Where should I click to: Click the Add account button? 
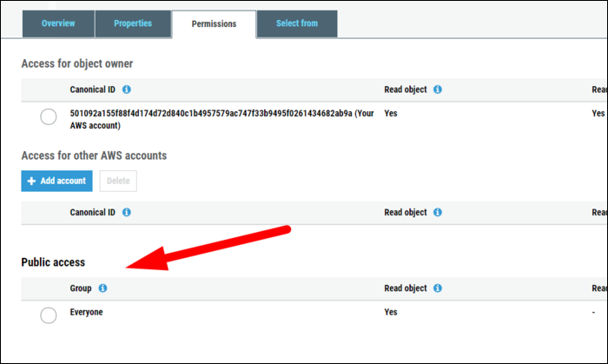coord(56,181)
